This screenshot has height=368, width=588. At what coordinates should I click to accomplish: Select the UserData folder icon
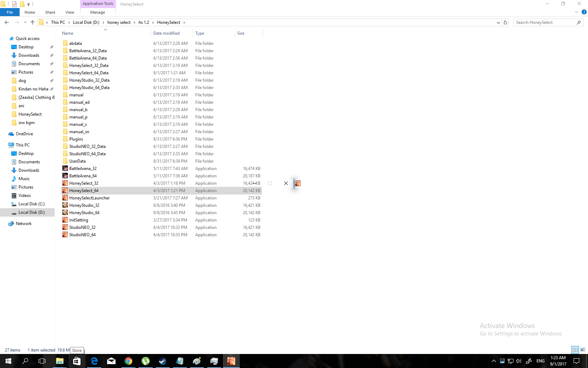tap(65, 161)
